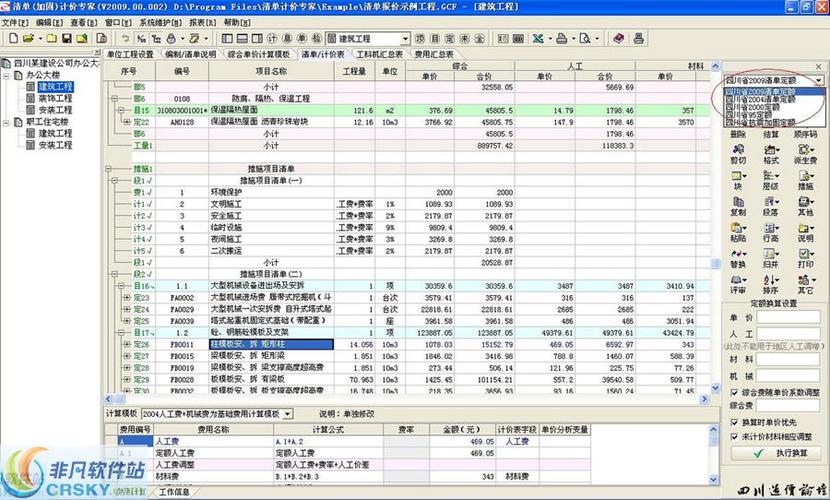The height and width of the screenshot is (500, 830).
Task: Switch to the 工料机汇总表 tab
Action: pyautogui.click(x=380, y=54)
